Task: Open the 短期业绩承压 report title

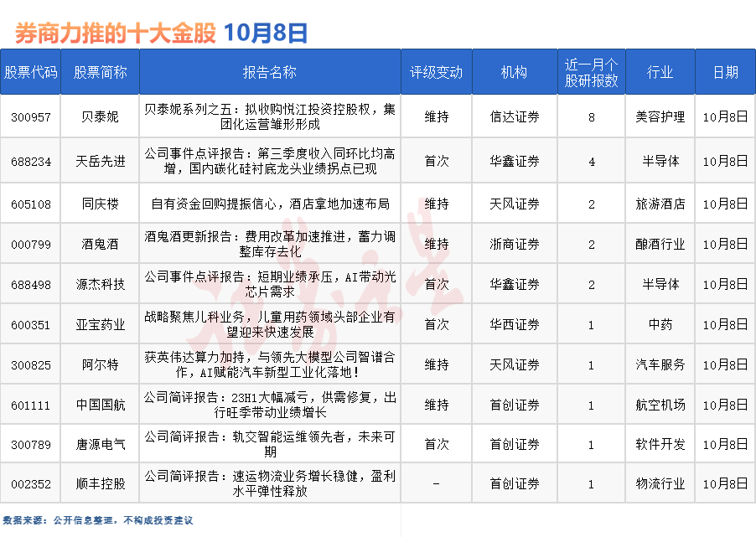Action: (270, 284)
